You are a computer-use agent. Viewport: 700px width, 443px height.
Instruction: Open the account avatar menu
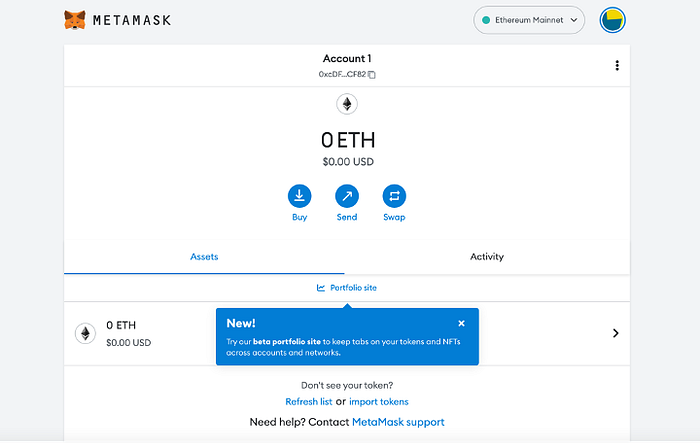click(612, 20)
